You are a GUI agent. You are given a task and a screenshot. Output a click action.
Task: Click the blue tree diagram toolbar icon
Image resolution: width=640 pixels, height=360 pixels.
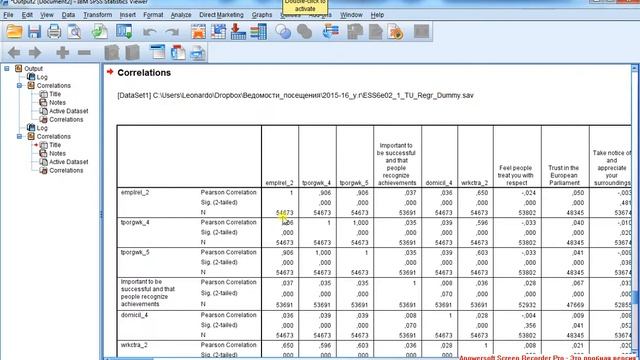tap(331, 31)
